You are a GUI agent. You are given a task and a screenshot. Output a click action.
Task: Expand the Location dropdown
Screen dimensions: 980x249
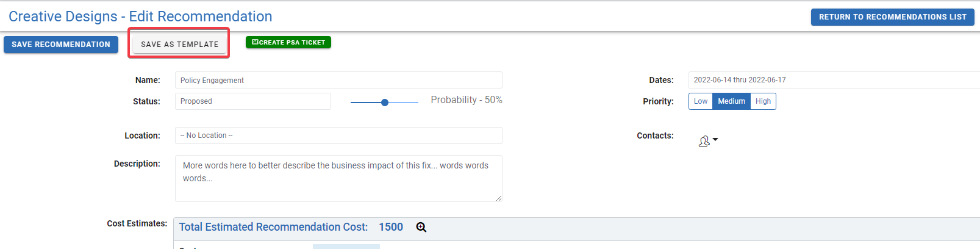(338, 135)
